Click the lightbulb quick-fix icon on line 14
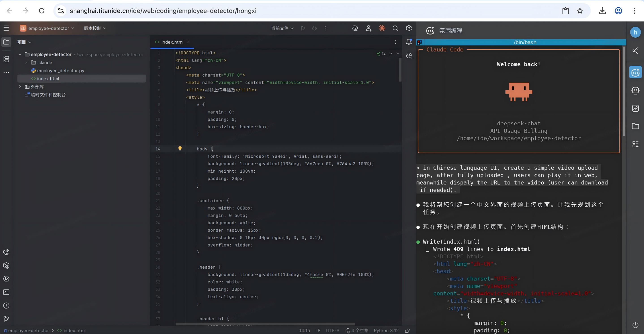This screenshot has height=334, width=644. [x=180, y=149]
